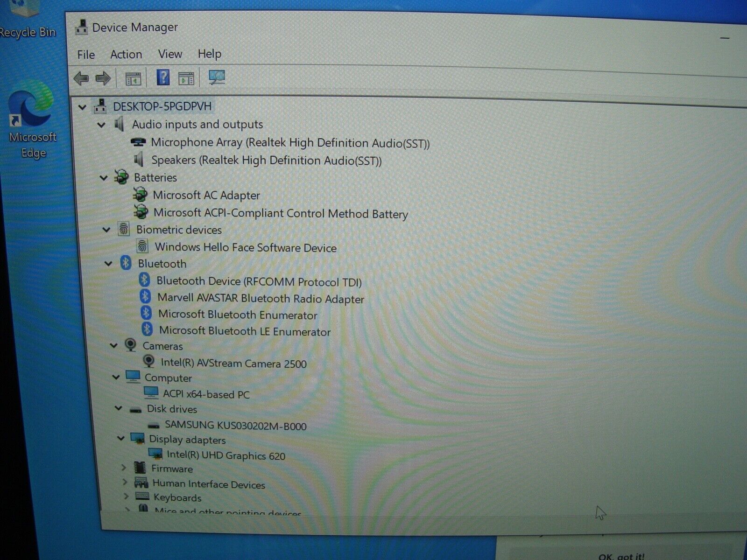The height and width of the screenshot is (560, 747).
Task: Minimize the Device Manager window
Action: point(725,37)
